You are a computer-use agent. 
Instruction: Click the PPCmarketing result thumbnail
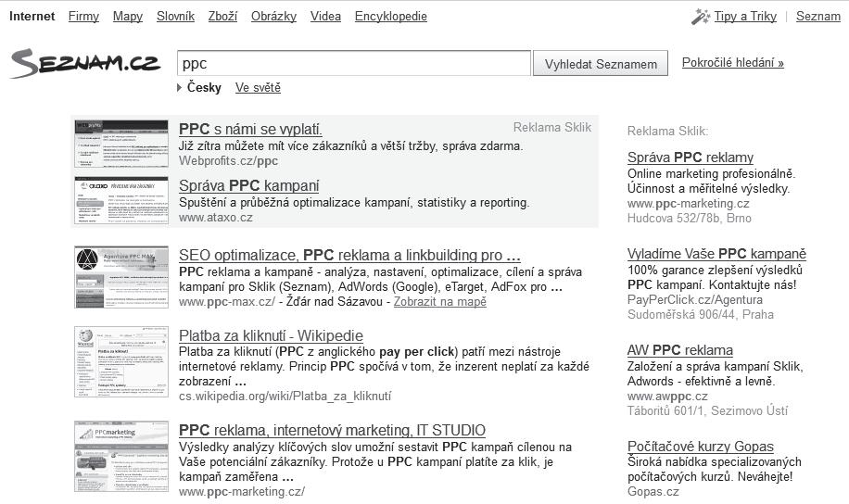click(x=121, y=457)
